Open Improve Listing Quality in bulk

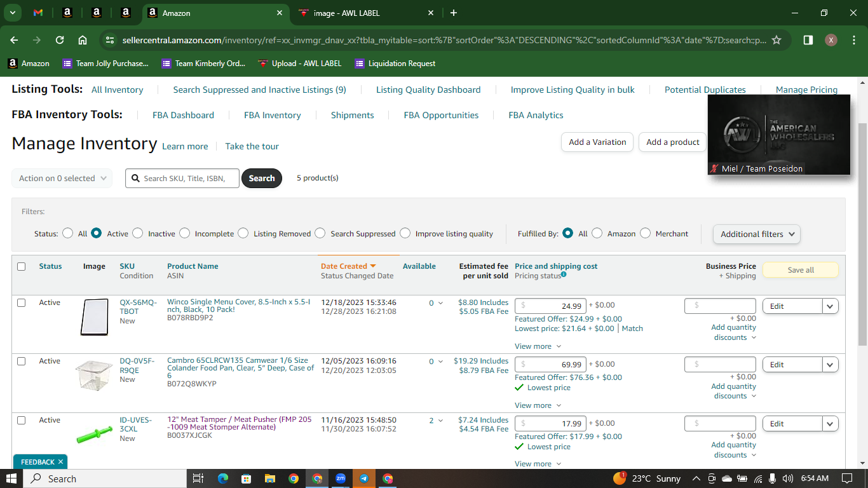pyautogui.click(x=573, y=90)
